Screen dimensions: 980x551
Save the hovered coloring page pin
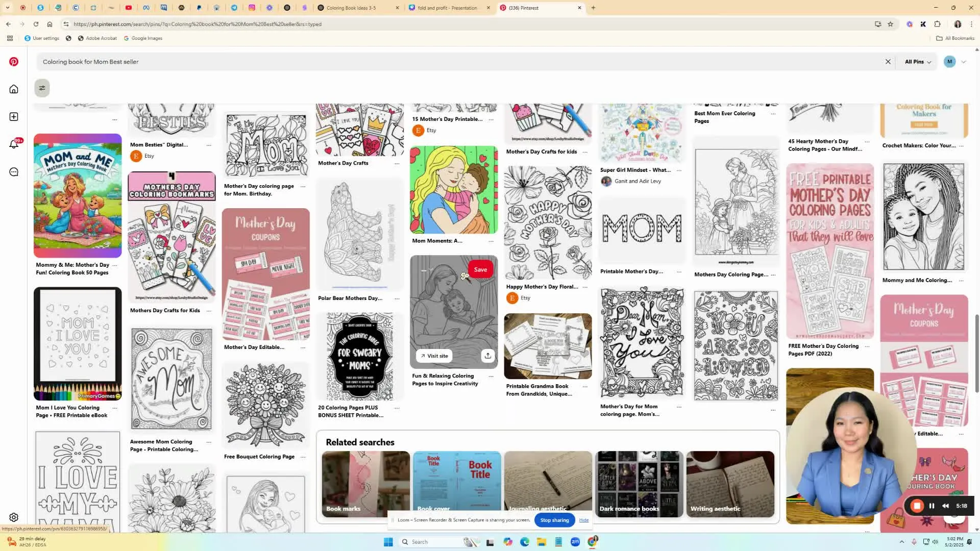(480, 269)
